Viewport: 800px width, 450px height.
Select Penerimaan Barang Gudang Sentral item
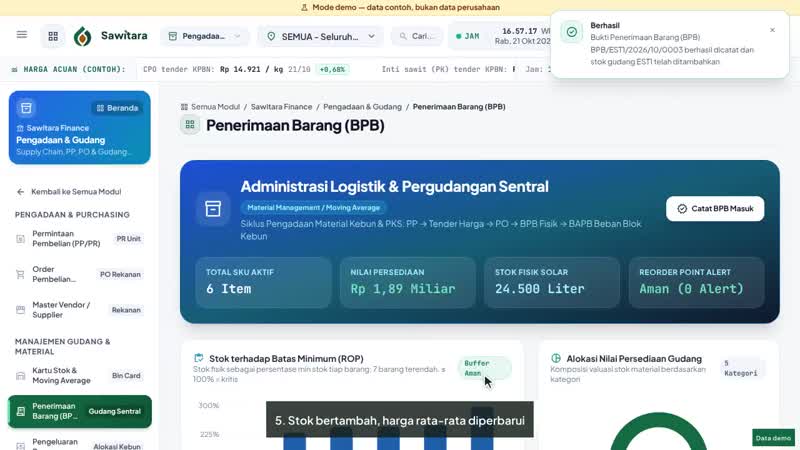(80, 411)
